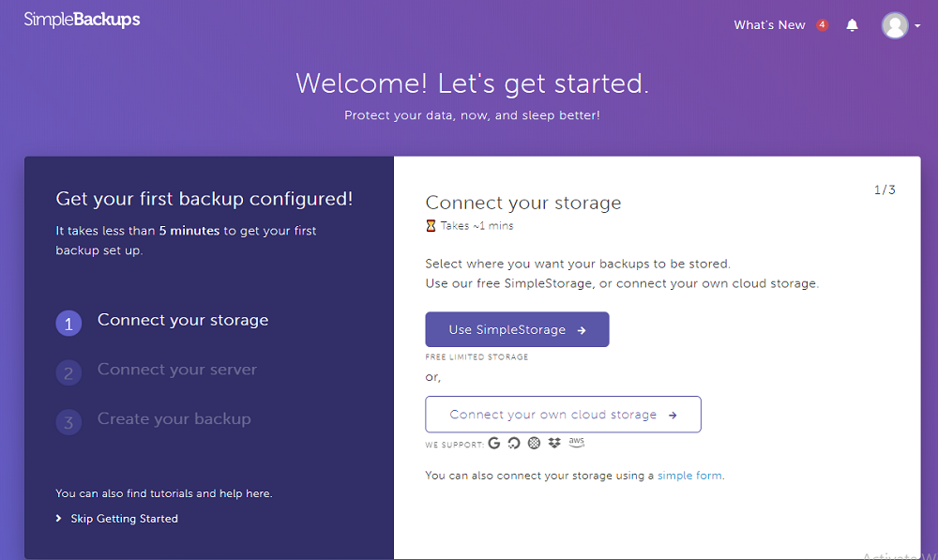This screenshot has height=560, width=938.
Task: Click the checkered sphere storage provider icon
Action: tap(535, 443)
